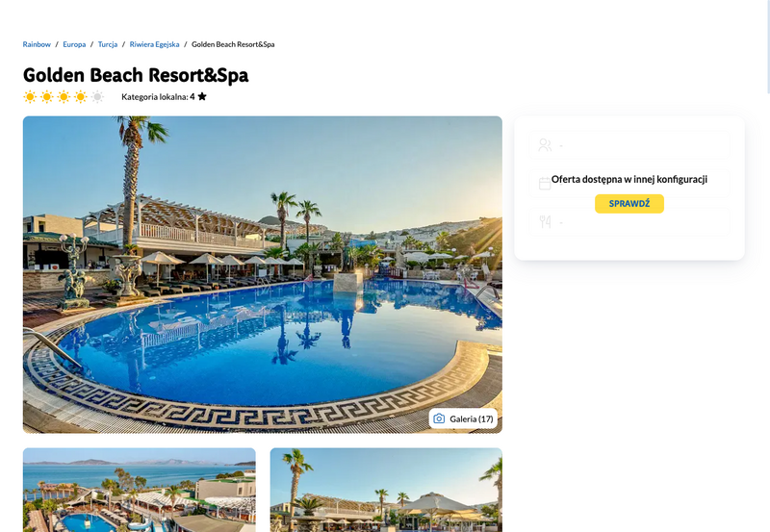This screenshot has height=532, width=770.
Task: Open the aerial sea-view thumbnail
Action: [x=140, y=490]
